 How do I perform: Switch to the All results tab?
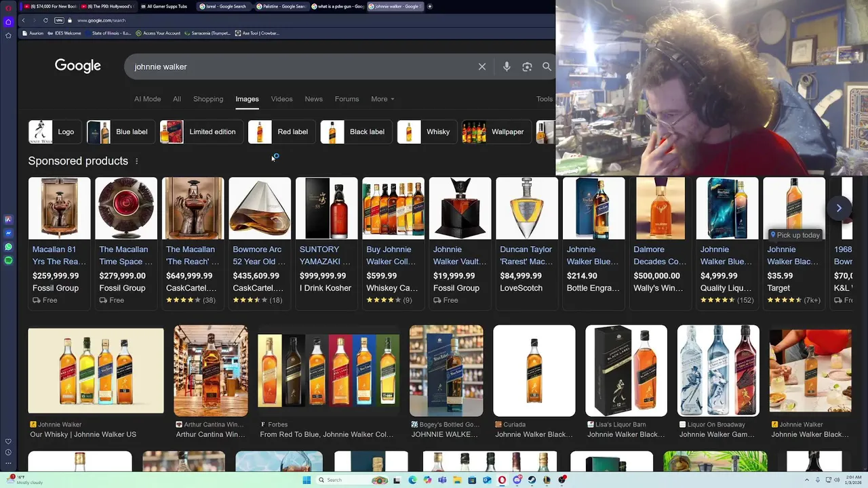point(176,99)
